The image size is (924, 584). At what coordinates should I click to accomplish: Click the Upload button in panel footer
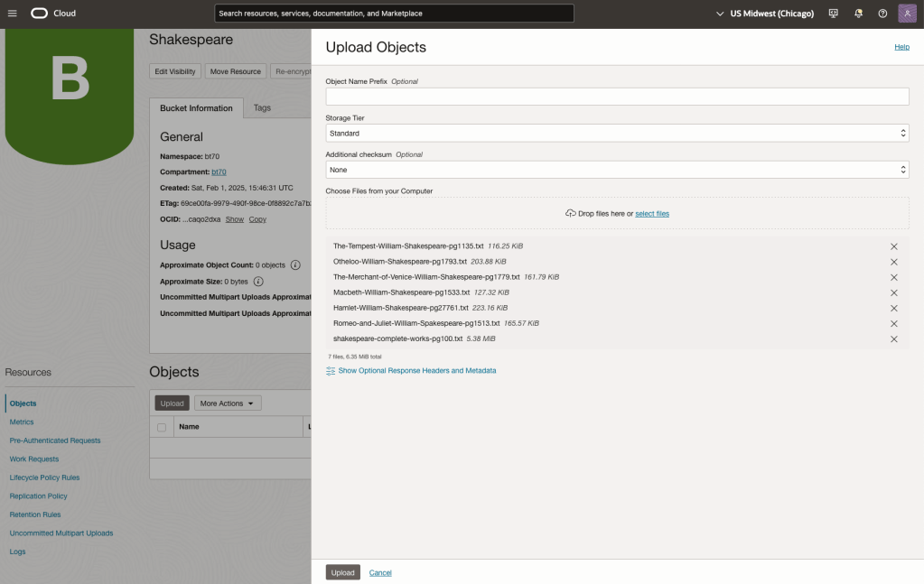[x=342, y=572]
